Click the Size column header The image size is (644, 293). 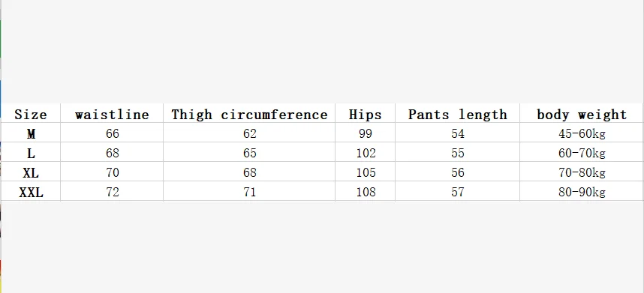[x=31, y=115]
